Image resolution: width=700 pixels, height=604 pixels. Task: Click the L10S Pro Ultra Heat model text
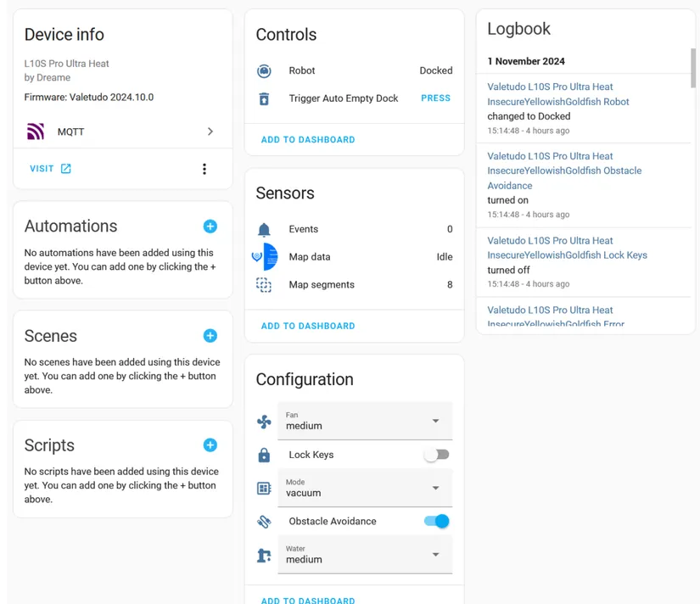[x=66, y=64]
